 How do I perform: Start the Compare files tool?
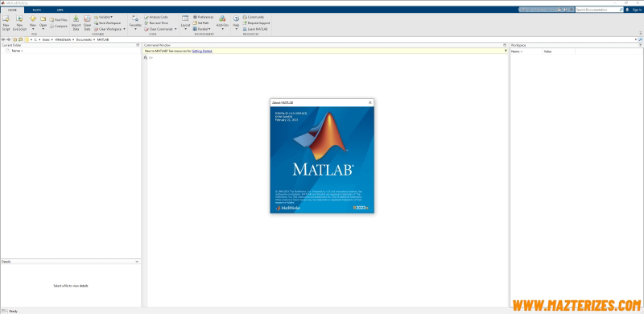tap(58, 26)
